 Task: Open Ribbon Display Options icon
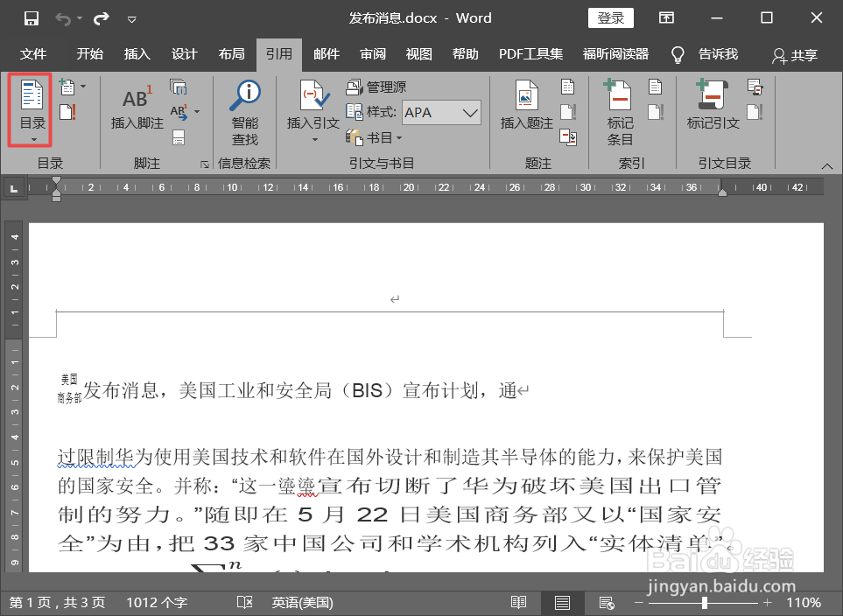(666, 18)
